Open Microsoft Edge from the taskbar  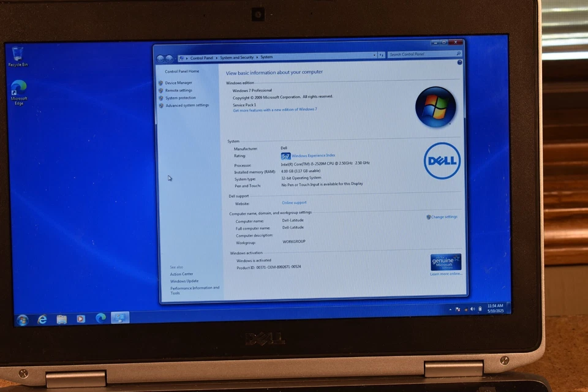(100, 319)
